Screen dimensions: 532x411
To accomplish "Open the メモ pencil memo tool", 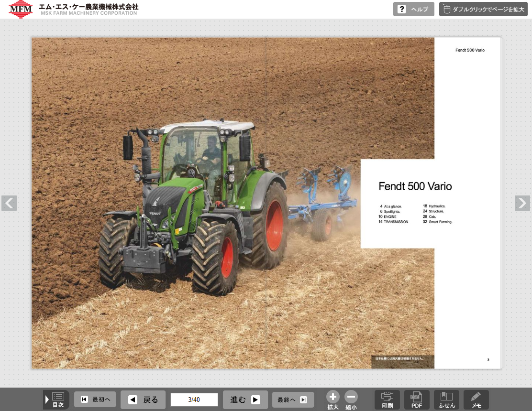I will pos(477,400).
